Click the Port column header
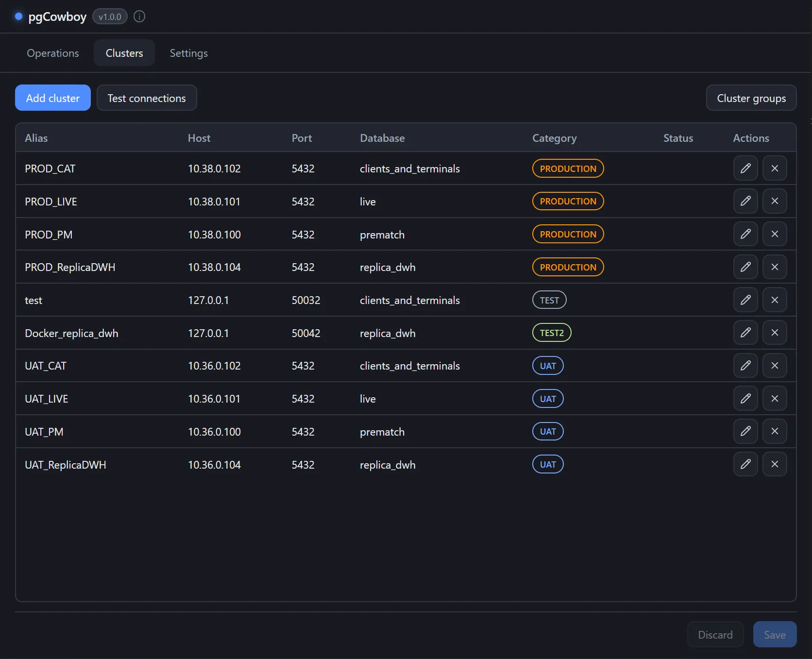The width and height of the screenshot is (812, 659). point(302,138)
